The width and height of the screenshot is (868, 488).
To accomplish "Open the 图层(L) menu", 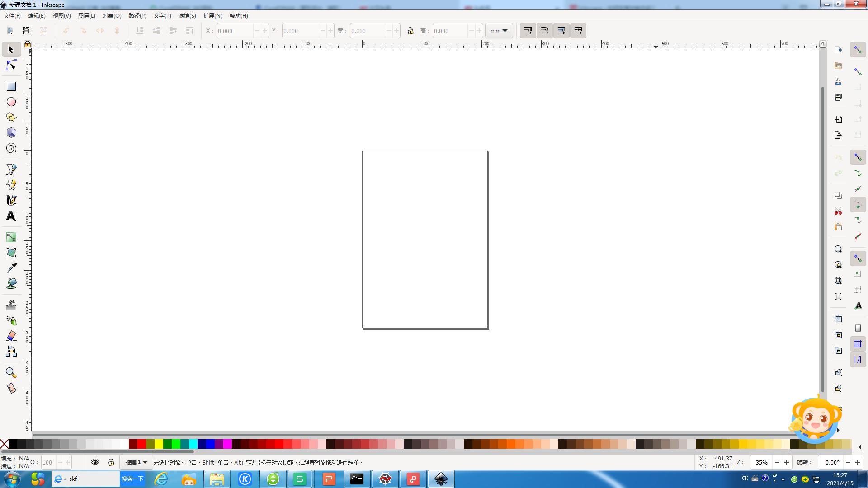I will point(87,15).
